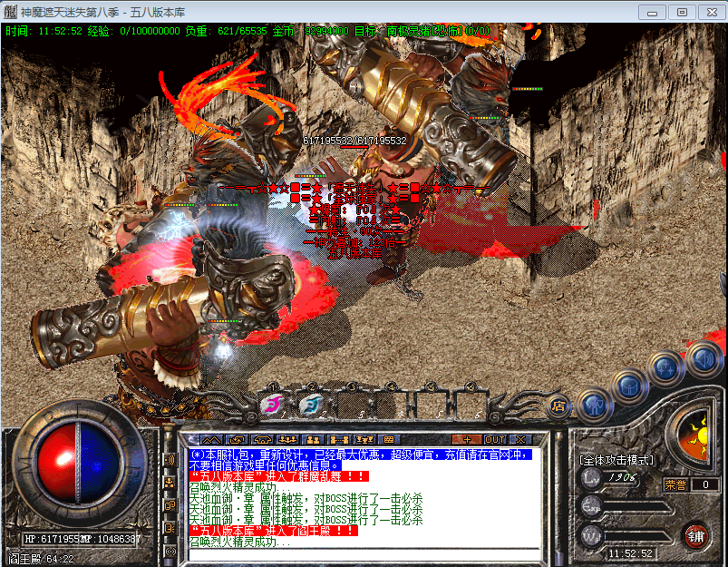Image resolution: width=728 pixels, height=567 pixels.
Task: Select empty belt slot 4
Action: click(392, 406)
